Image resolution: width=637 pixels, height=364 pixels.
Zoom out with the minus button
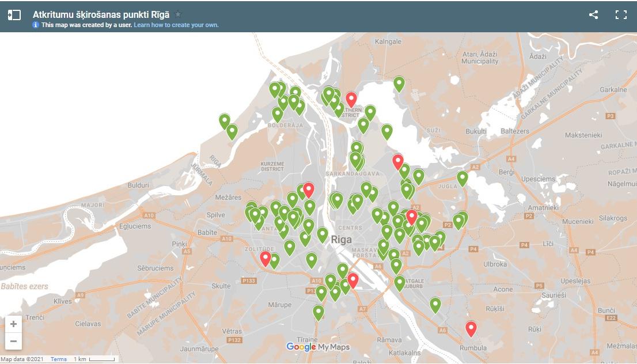tap(13, 341)
